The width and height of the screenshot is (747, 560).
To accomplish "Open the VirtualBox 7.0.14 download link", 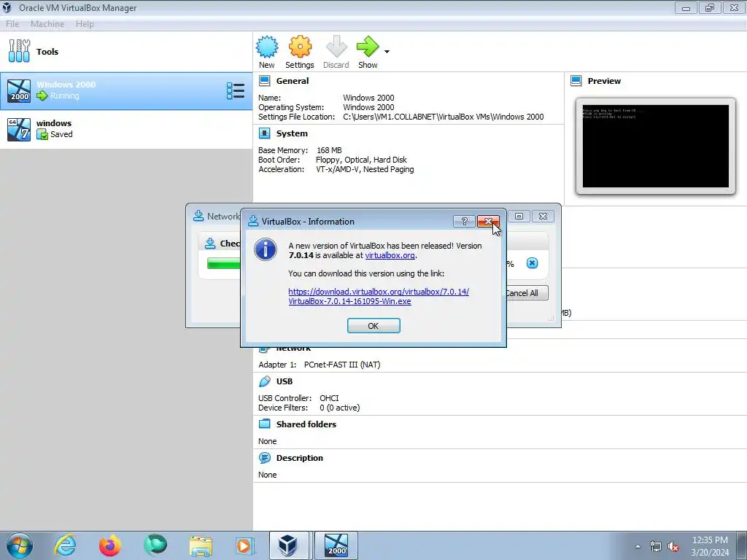I will [379, 296].
